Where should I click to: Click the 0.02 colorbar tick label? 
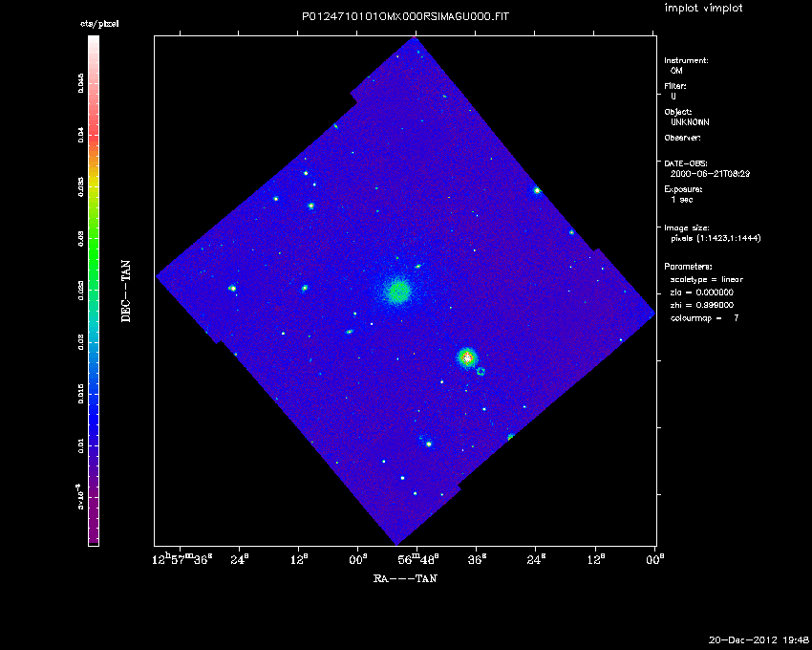[x=81, y=342]
